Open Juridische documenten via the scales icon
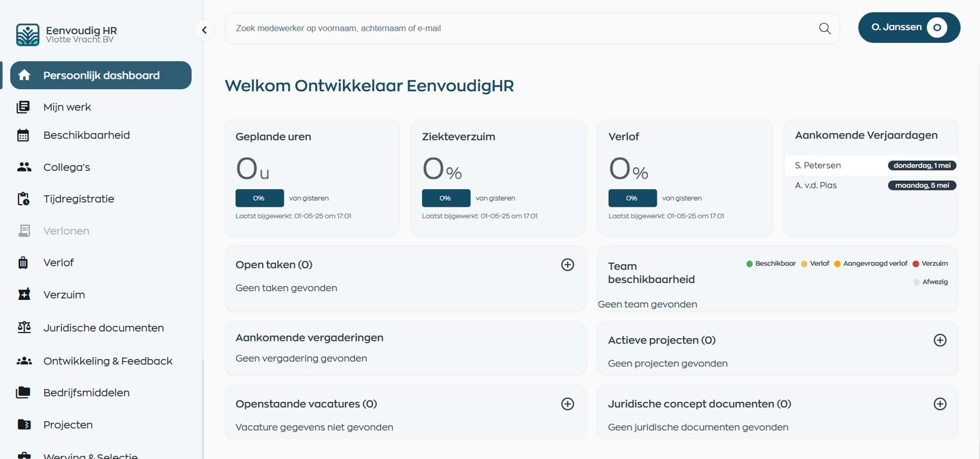 click(24, 327)
